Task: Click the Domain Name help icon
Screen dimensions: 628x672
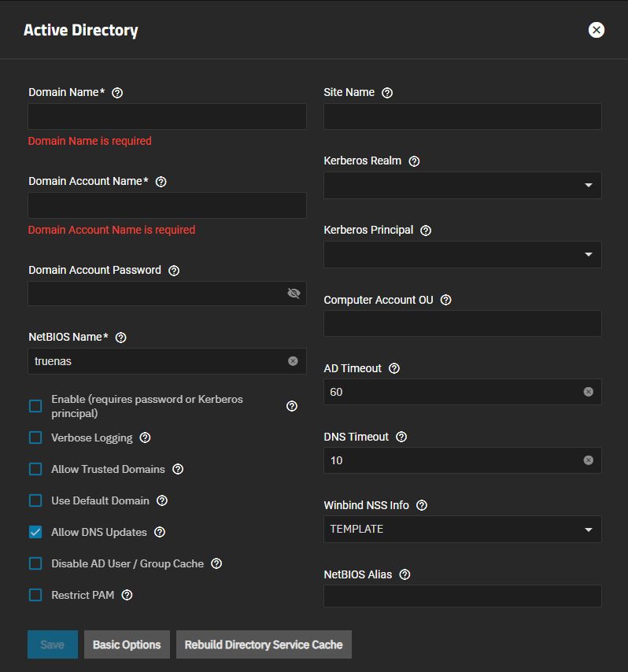Action: coord(117,93)
